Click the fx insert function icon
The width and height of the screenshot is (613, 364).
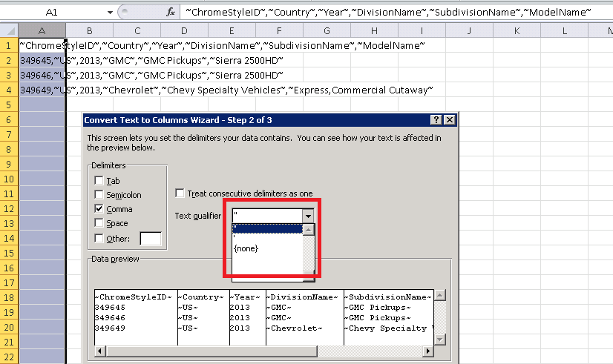171,12
